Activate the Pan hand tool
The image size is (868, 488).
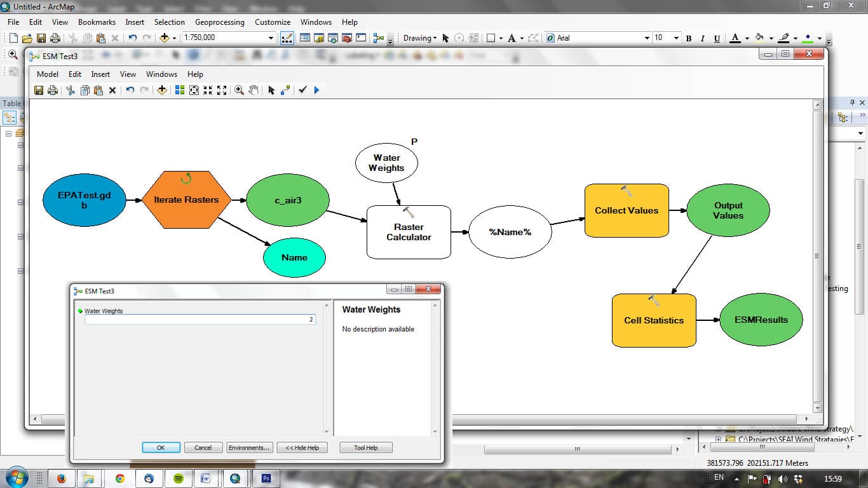coord(254,90)
